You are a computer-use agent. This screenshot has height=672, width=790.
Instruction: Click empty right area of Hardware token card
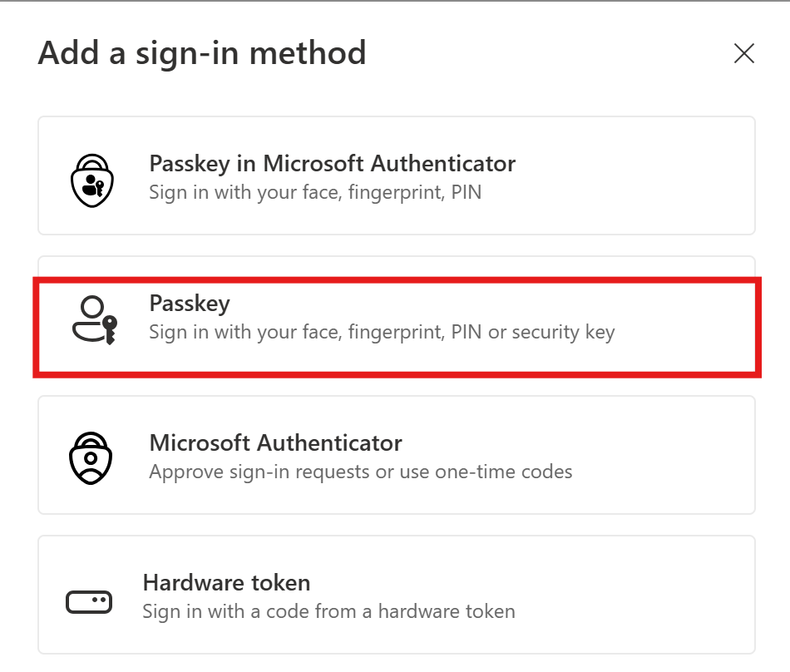coord(665,595)
